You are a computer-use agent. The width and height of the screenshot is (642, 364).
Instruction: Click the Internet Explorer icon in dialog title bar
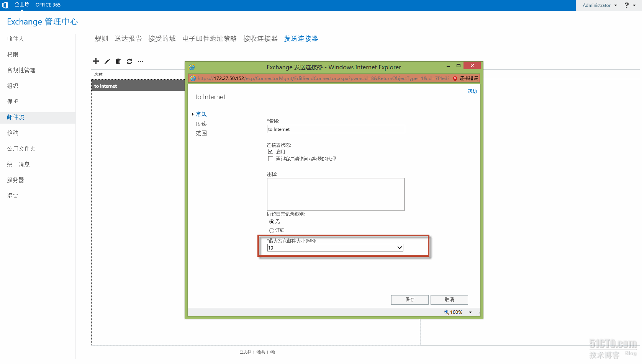[192, 67]
